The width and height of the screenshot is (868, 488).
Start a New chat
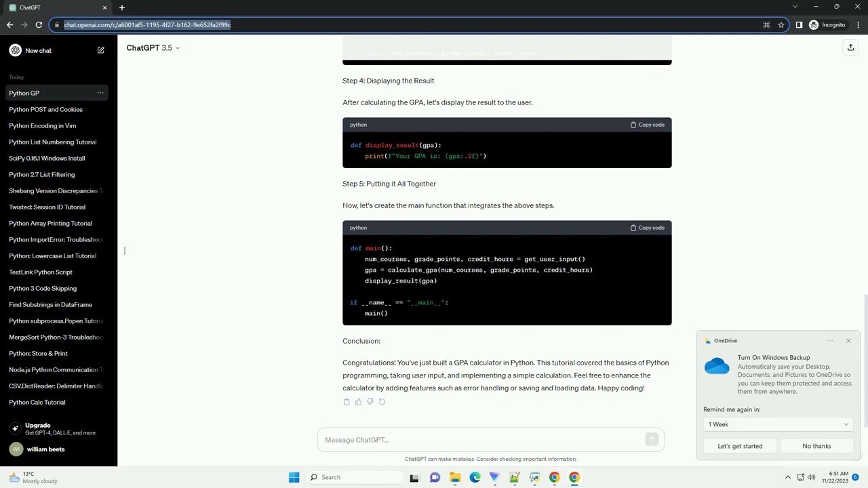click(x=58, y=50)
